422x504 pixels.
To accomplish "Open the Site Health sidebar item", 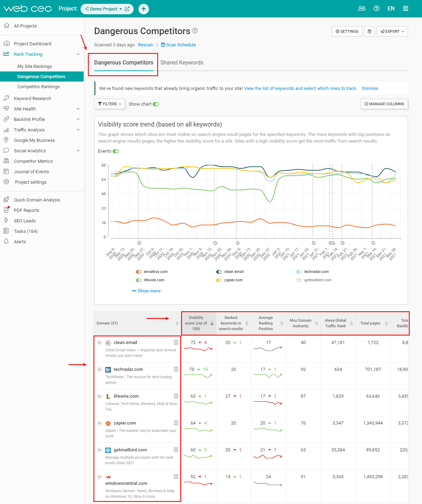I will click(25, 109).
